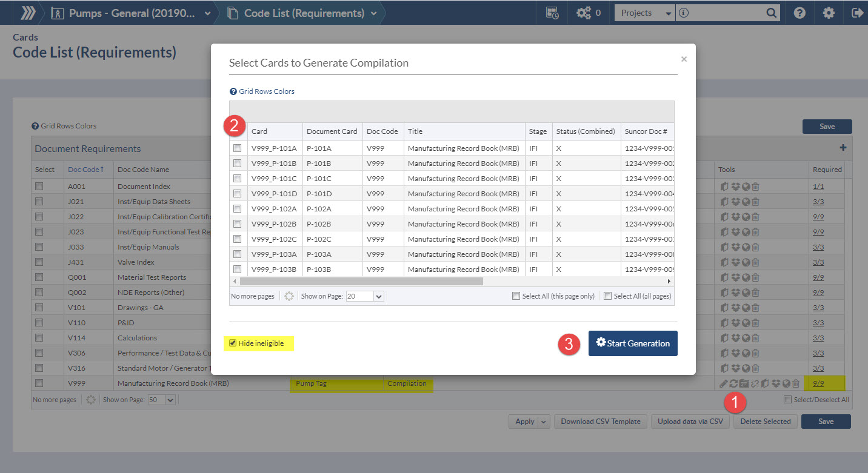Screen dimensions: 868x473
Task: Click the bottom Save button
Action: click(x=826, y=422)
